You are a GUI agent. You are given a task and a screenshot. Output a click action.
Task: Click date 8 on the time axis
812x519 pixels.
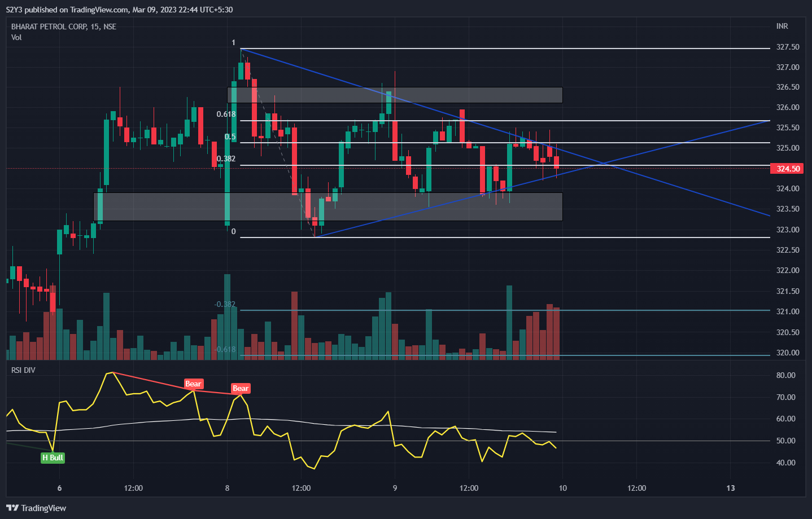tap(227, 489)
